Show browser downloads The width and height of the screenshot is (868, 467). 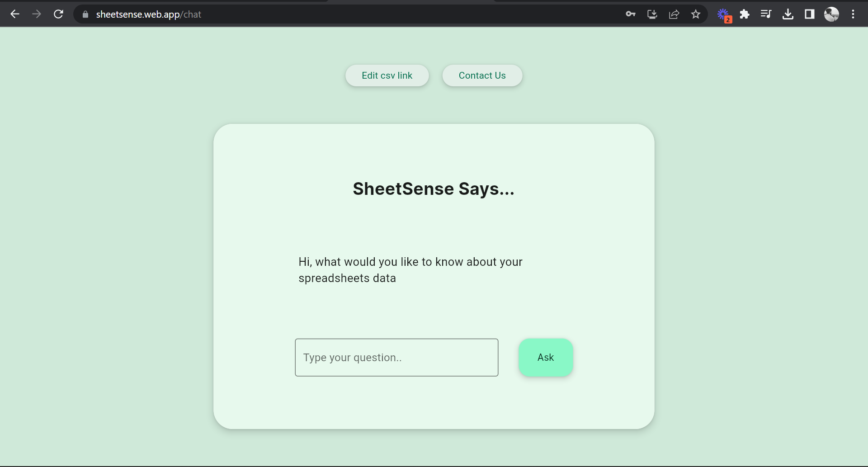click(x=788, y=14)
